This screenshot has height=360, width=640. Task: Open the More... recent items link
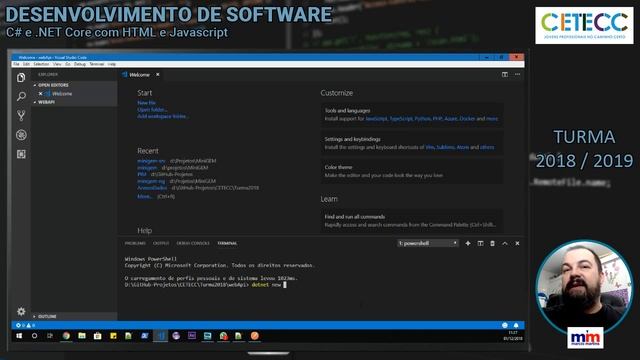(x=144, y=196)
